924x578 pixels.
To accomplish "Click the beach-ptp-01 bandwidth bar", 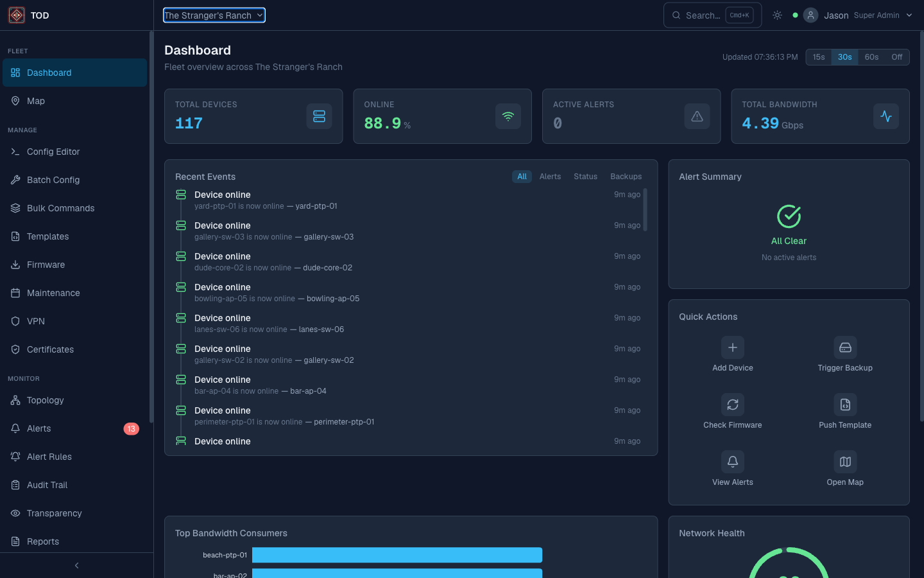I will [397, 555].
